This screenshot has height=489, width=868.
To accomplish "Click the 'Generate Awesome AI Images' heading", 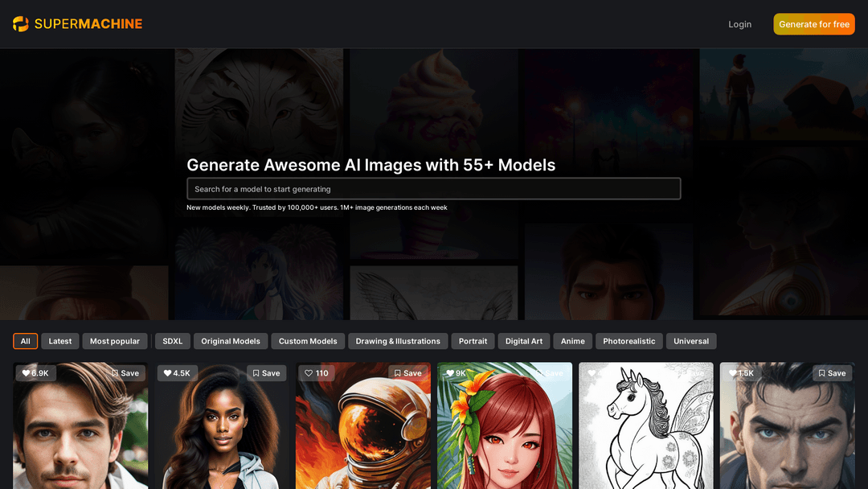I will [x=371, y=165].
